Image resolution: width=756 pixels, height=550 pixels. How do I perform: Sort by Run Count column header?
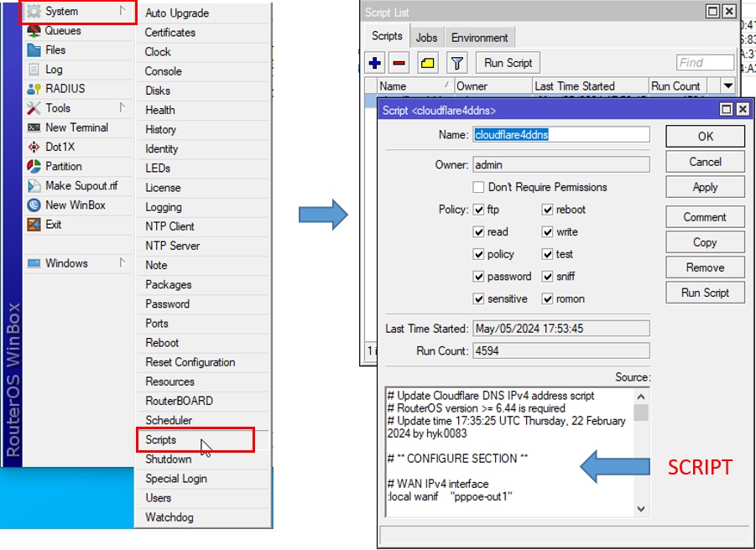click(x=678, y=86)
